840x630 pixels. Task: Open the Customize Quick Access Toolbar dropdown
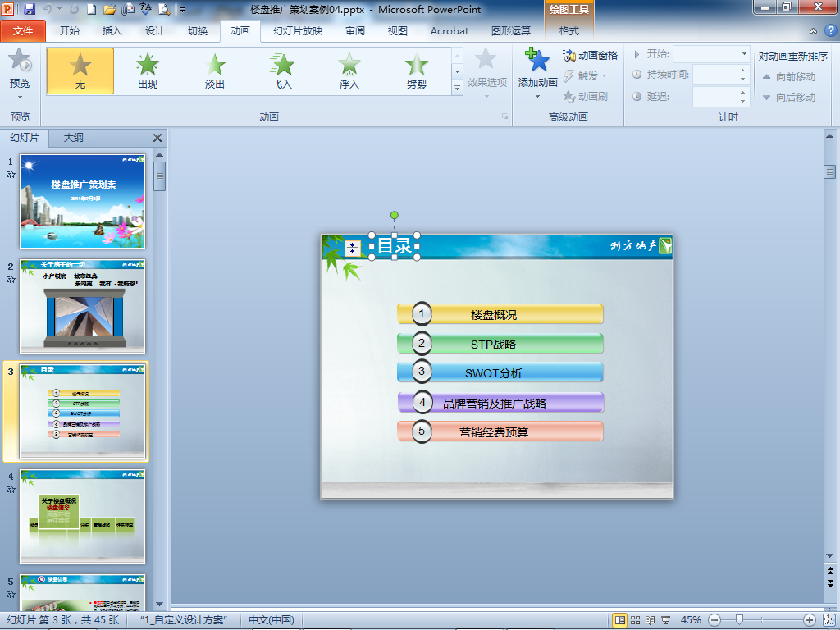click(183, 10)
